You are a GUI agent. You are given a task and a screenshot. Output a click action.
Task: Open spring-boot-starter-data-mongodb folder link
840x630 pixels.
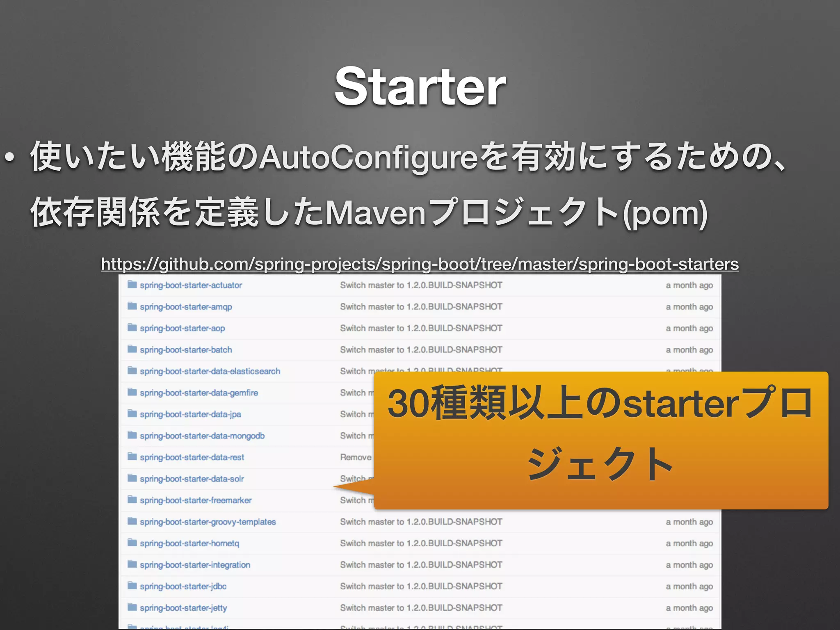[202, 436]
